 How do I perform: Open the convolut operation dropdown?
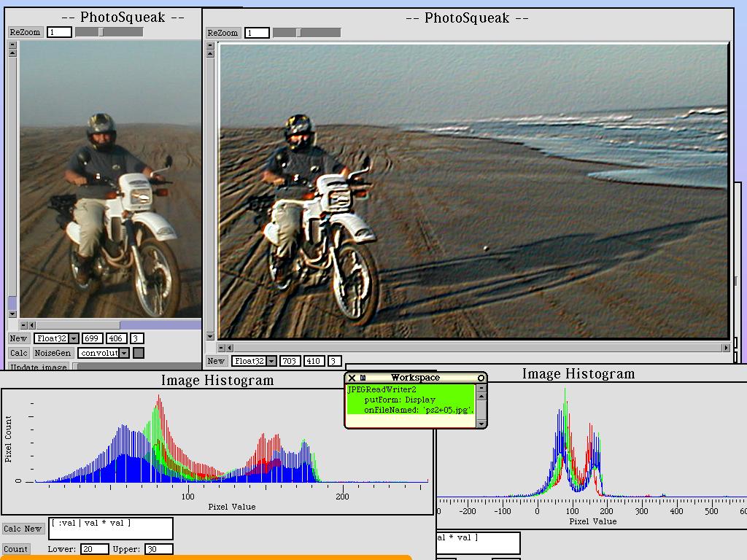point(124,353)
